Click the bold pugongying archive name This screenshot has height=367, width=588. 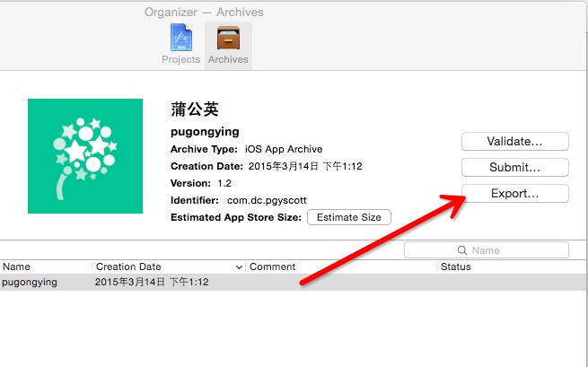click(x=205, y=132)
